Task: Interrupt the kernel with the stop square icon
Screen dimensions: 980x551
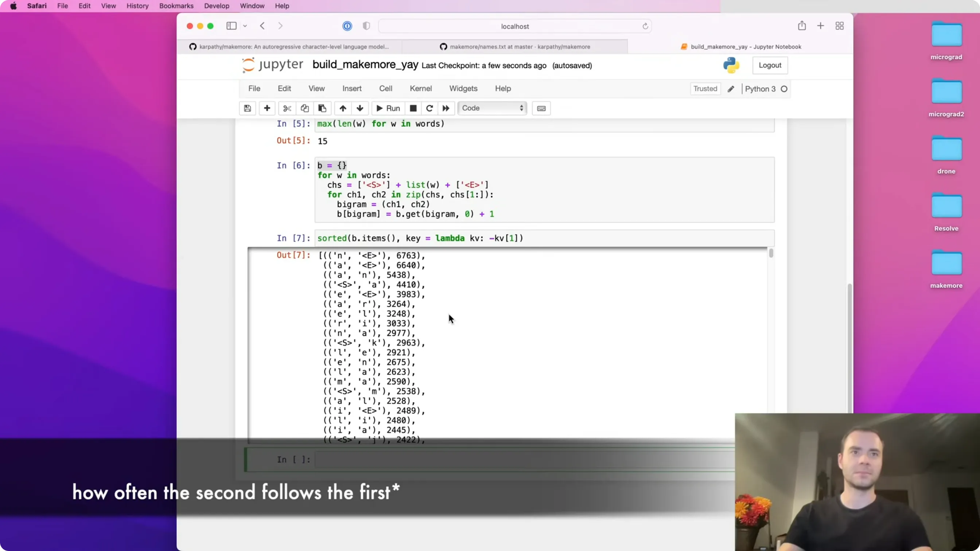Action: [413, 108]
